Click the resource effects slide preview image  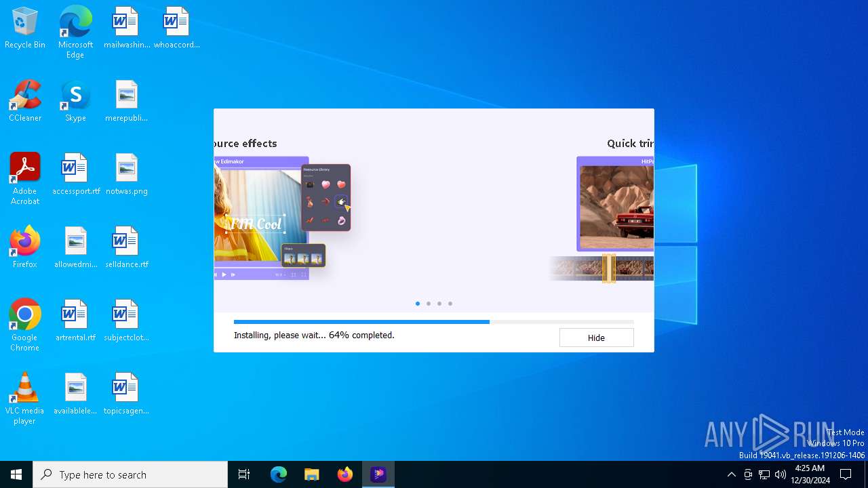pyautogui.click(x=282, y=218)
